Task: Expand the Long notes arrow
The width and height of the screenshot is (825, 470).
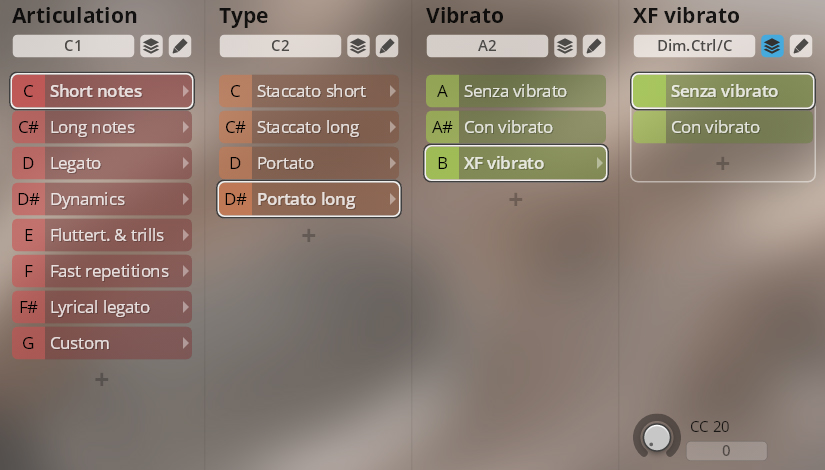Action: pos(185,127)
